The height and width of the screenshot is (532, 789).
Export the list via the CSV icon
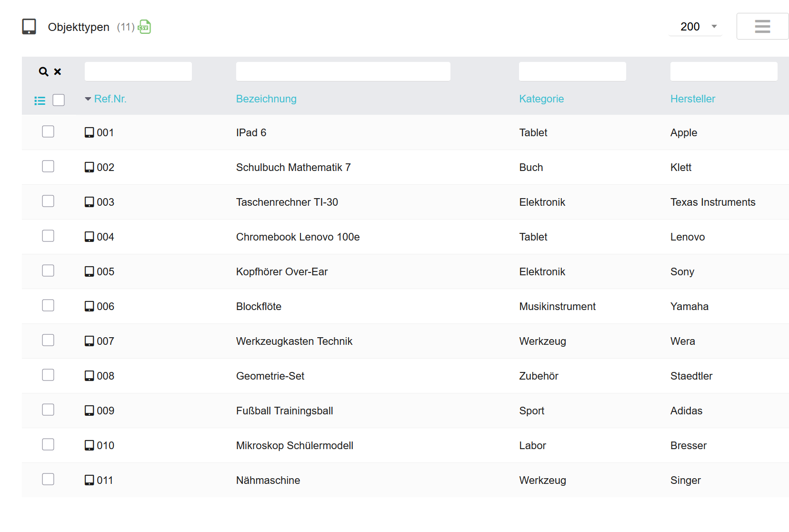[x=144, y=27]
